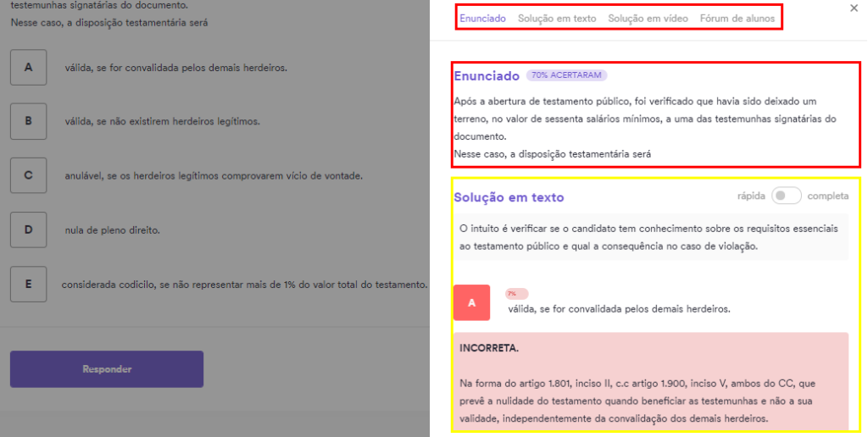Screen dimensions: 868x437
Task: Select answer option B box
Action: point(28,121)
